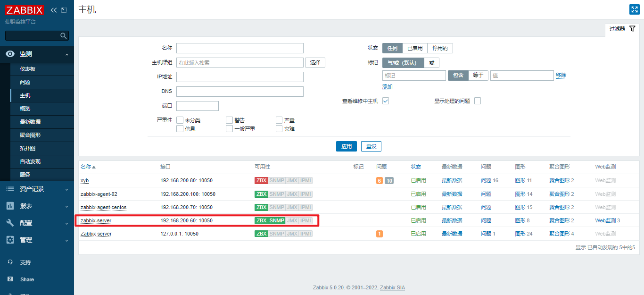Viewport: 644px width, 295px height.
Task: Check the 严重 severity box
Action: point(279,120)
